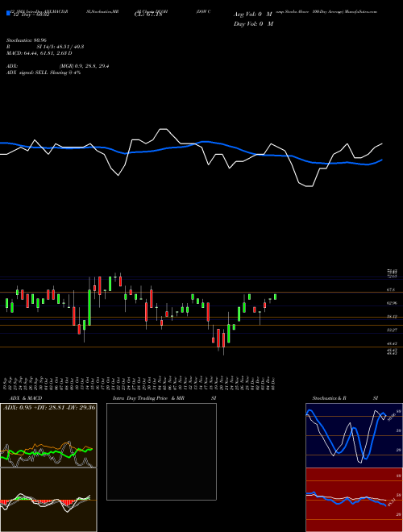The height and width of the screenshot is (532, 403).
Task: Click the MACD histogram panel with red bars
Action: tap(48, 500)
